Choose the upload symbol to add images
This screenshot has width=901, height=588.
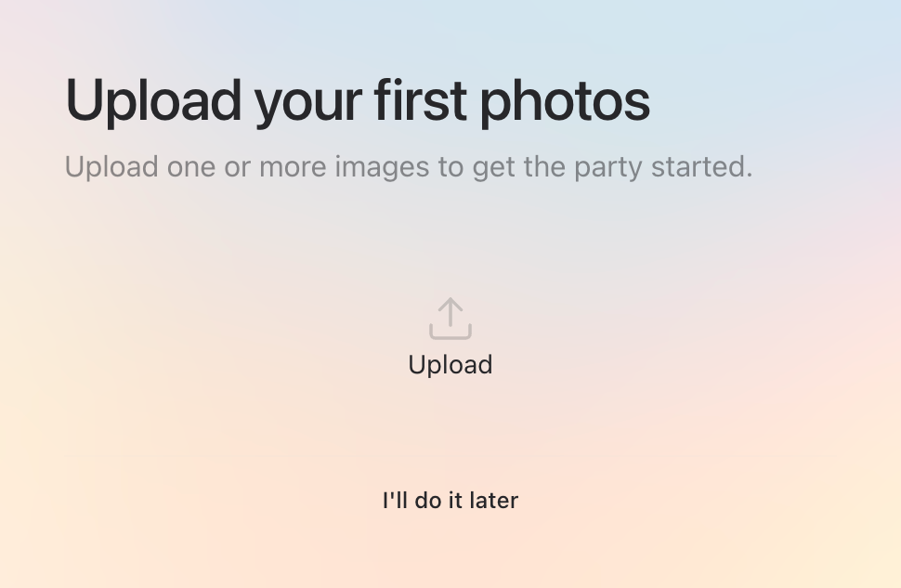pyautogui.click(x=450, y=319)
